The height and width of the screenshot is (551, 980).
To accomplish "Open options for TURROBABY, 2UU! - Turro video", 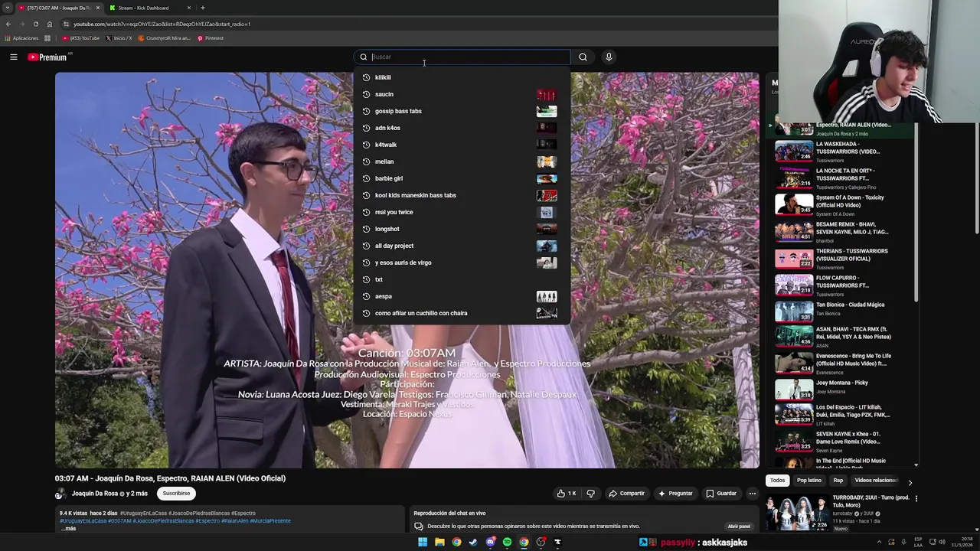I will [x=916, y=499].
